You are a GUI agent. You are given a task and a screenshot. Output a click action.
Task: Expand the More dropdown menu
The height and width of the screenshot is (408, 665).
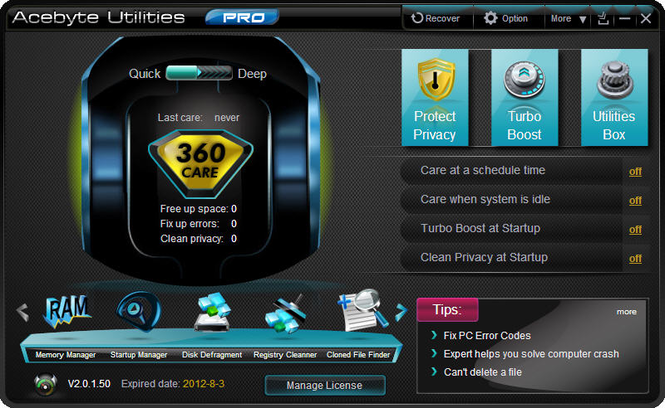click(568, 19)
